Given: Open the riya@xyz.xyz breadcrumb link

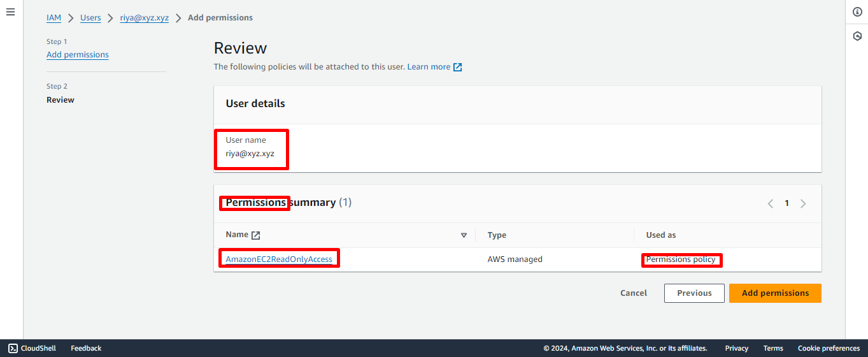Looking at the screenshot, I should [145, 18].
